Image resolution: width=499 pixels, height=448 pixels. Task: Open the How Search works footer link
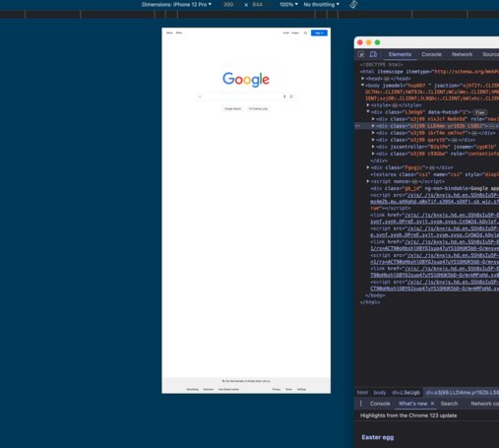[228, 389]
